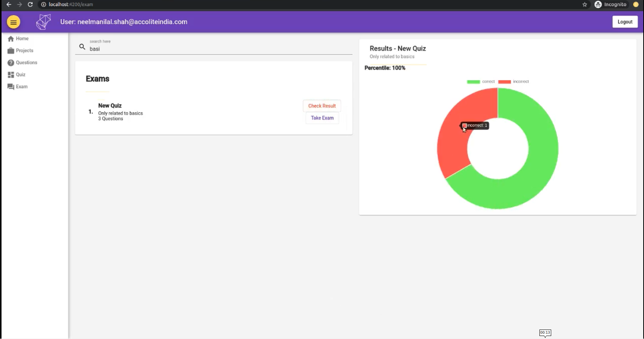Image resolution: width=644 pixels, height=339 pixels.
Task: Open Projects in the sidebar
Action: click(x=25, y=51)
